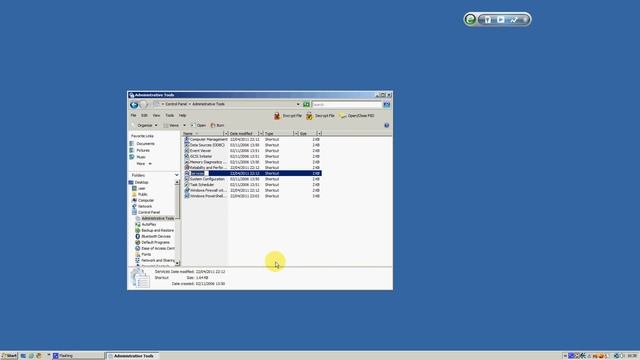The width and height of the screenshot is (640, 360).
Task: Collapse the Folders pane chevron
Action: 176,176
